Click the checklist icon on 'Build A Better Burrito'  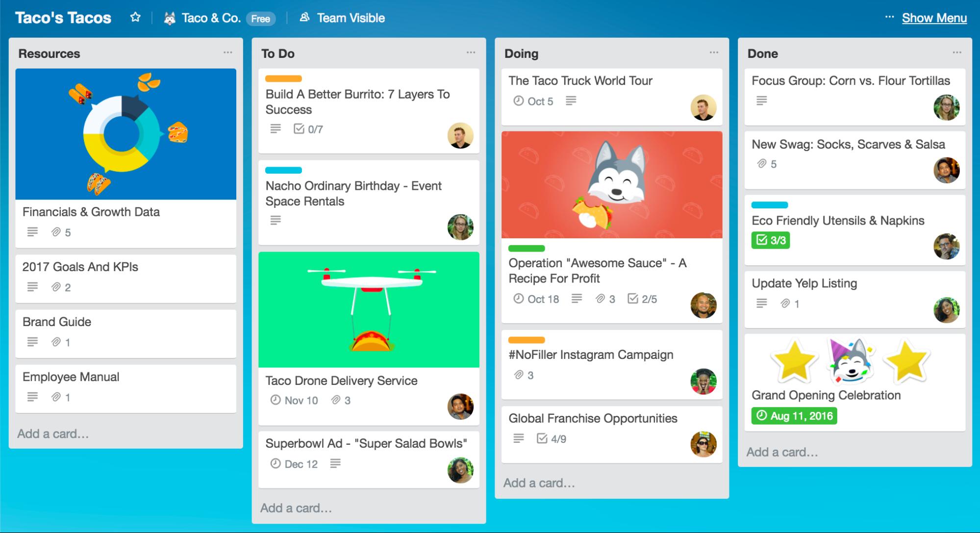tap(299, 128)
